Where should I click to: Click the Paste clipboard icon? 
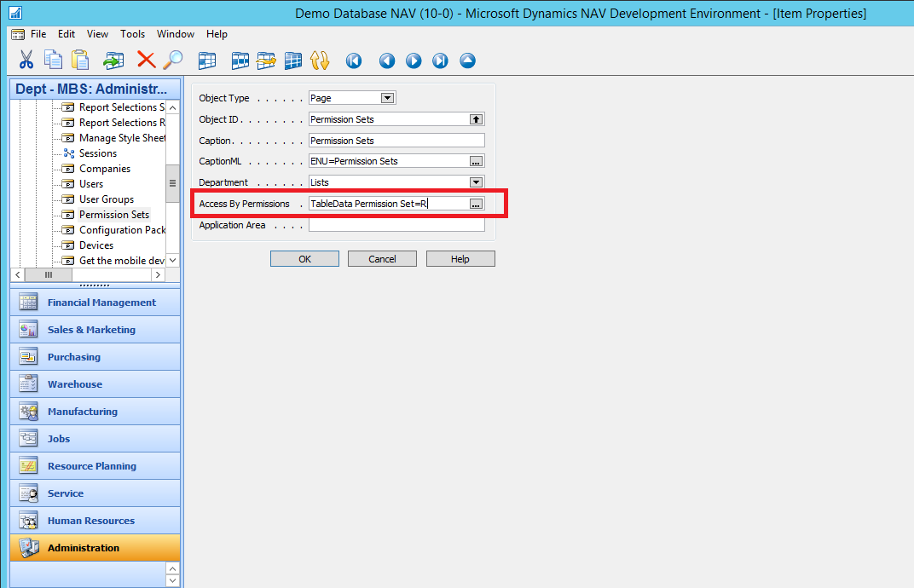[80, 61]
